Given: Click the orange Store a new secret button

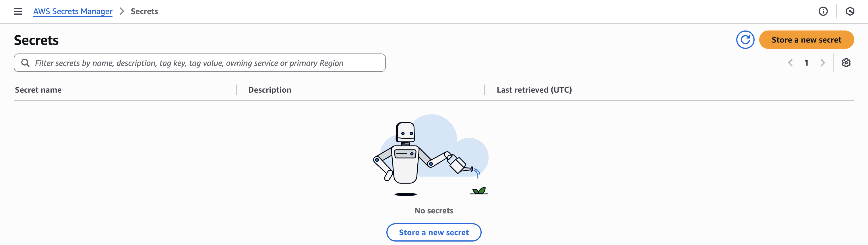Looking at the screenshot, I should (806, 40).
